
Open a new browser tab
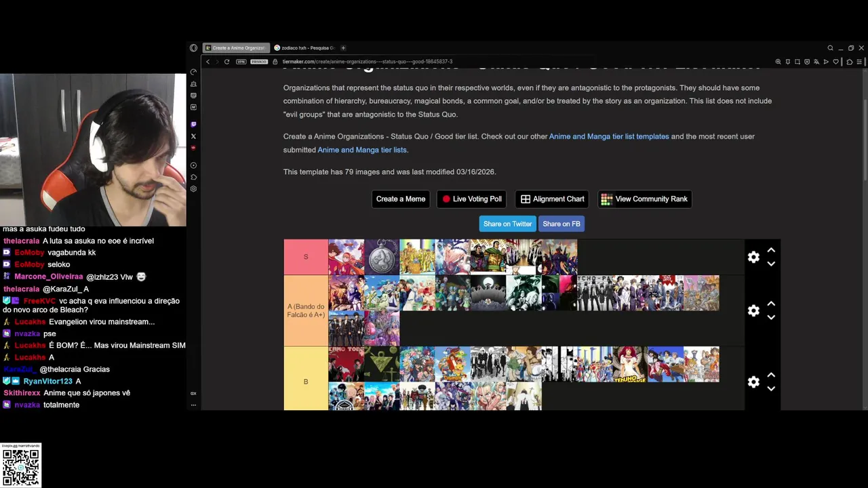click(x=343, y=48)
